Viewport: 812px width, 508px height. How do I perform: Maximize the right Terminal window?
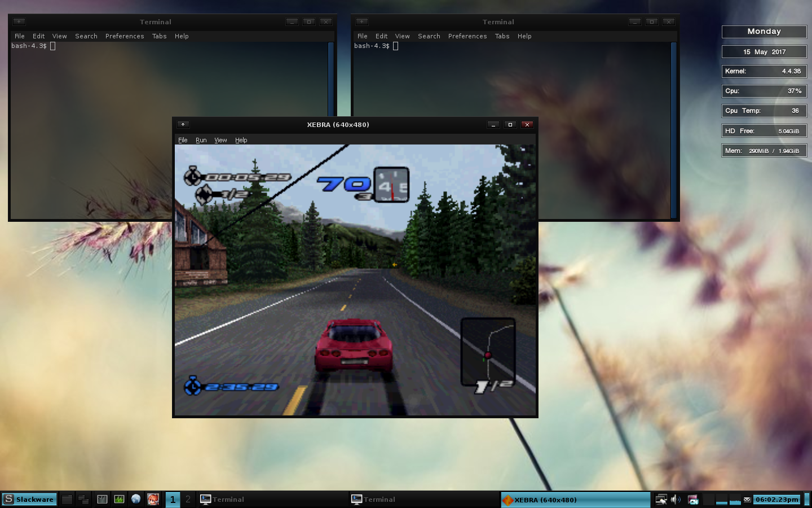(652, 22)
